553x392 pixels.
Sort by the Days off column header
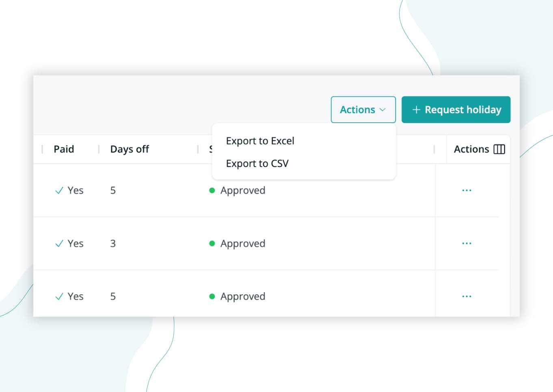click(129, 149)
